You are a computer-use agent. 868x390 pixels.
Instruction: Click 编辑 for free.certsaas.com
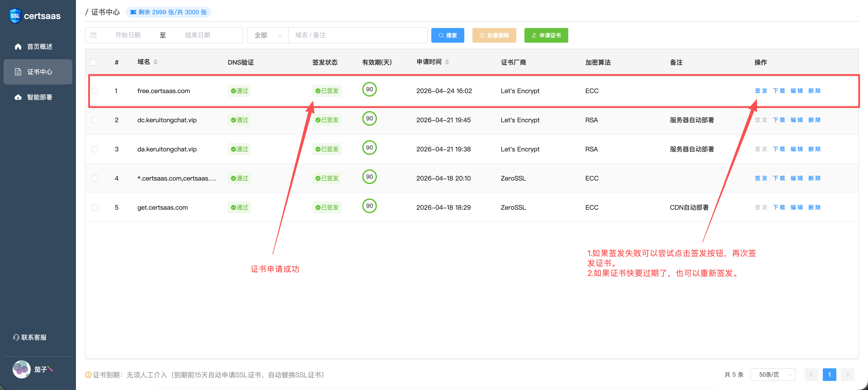[797, 91]
